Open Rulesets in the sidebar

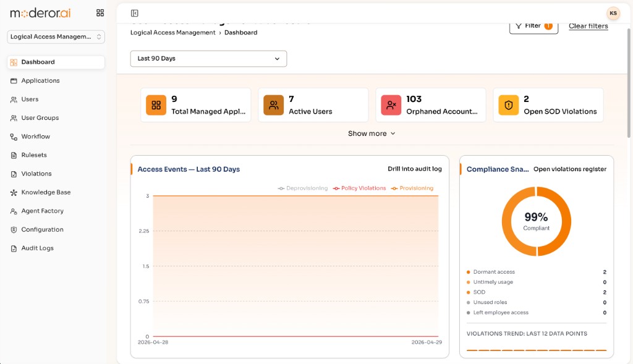point(56,155)
